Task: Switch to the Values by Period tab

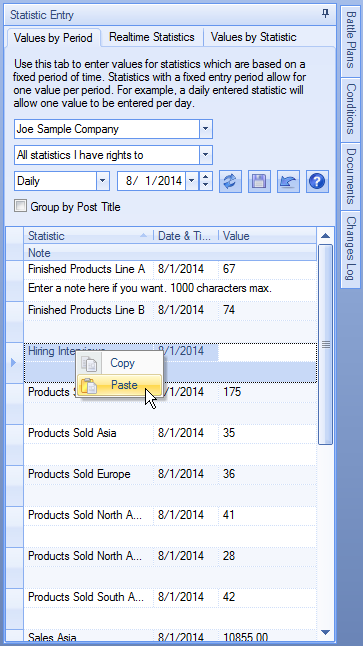Action: click(53, 38)
